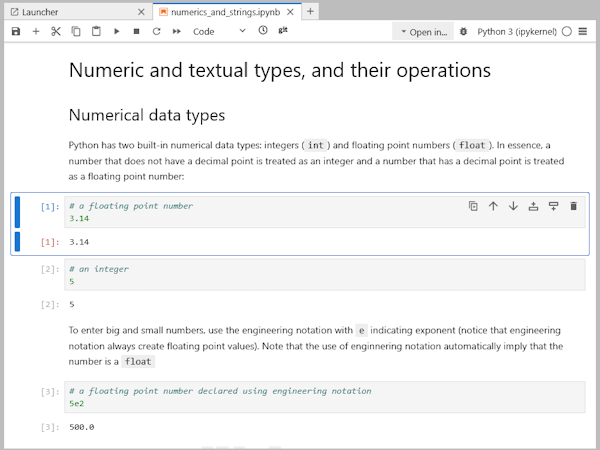Image resolution: width=600 pixels, height=450 pixels.
Task: Click the code cell with '# an integer'
Action: click(x=324, y=275)
